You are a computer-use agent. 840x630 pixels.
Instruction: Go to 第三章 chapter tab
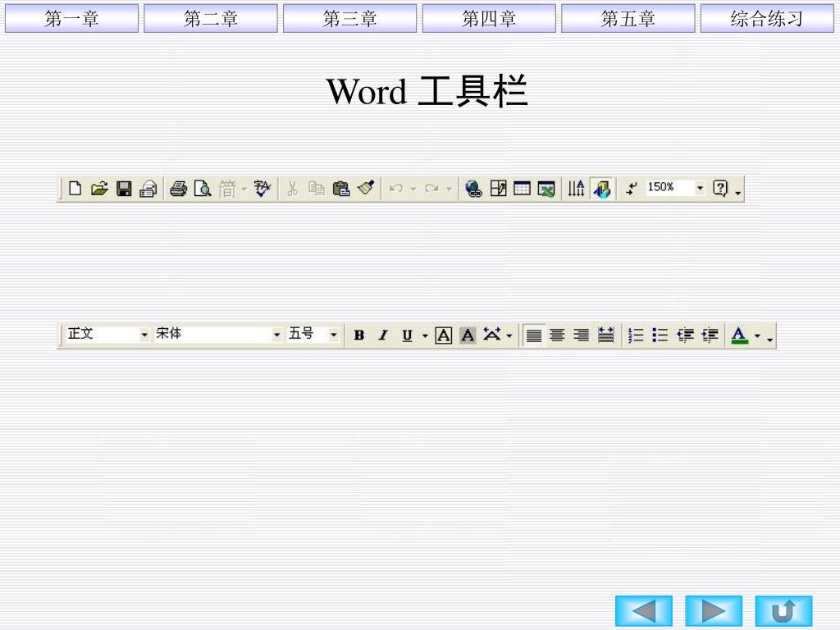(349, 18)
